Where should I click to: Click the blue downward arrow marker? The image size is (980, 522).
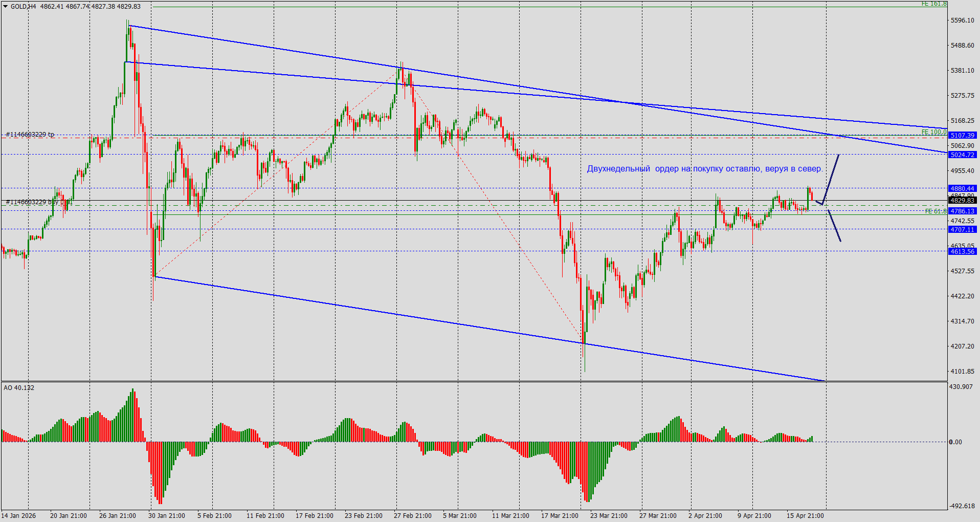[834, 224]
